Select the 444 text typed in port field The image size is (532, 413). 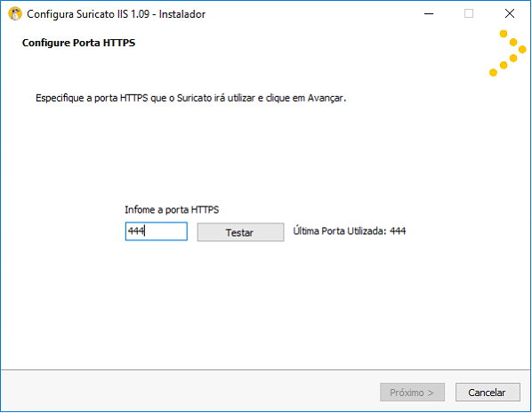click(136, 231)
